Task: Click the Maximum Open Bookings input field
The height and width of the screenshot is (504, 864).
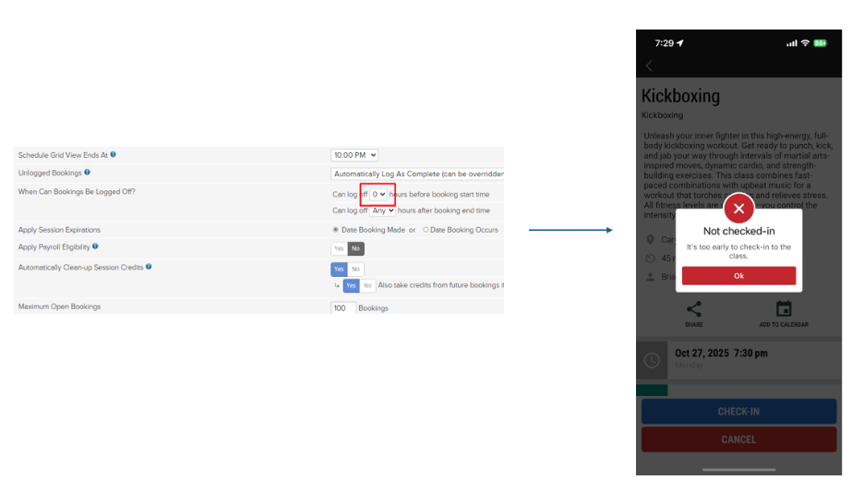Action: click(343, 308)
